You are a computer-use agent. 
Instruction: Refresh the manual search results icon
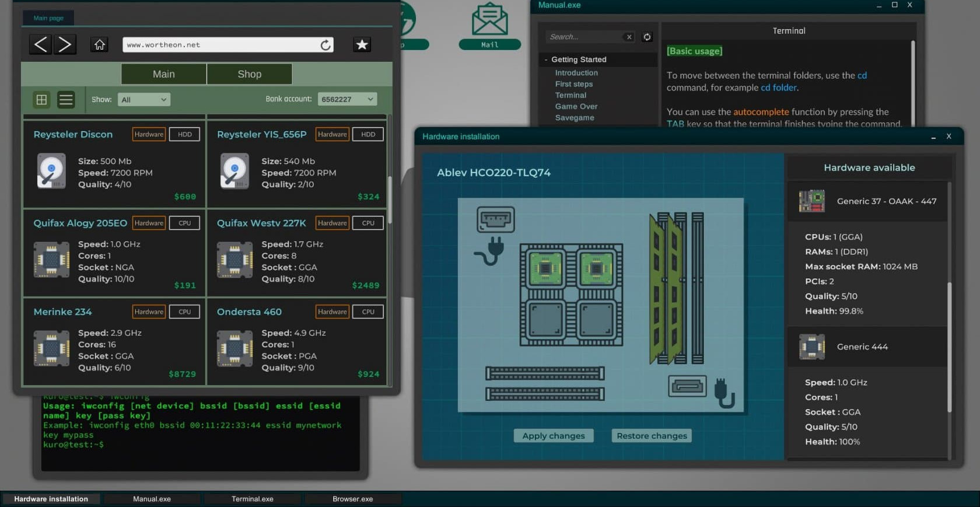point(647,37)
